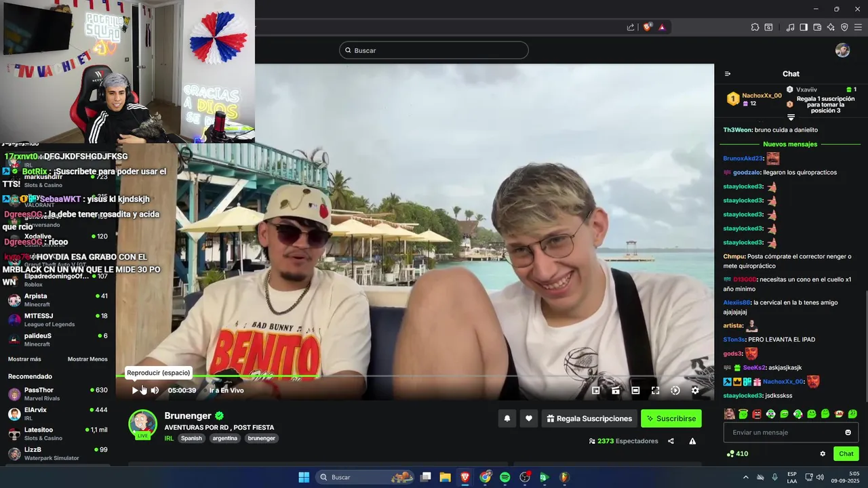Focus the Buscar search field at top
This screenshot has width=868, height=488.
(434, 50)
